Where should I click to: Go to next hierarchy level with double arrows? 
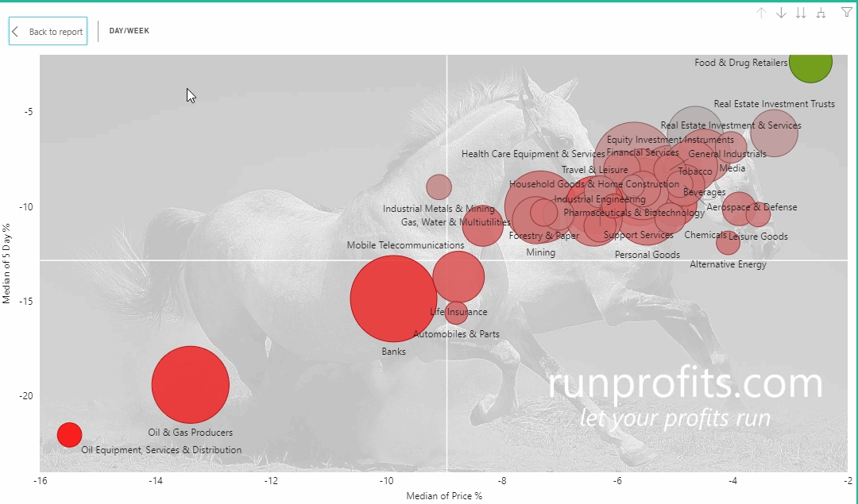[x=801, y=13]
